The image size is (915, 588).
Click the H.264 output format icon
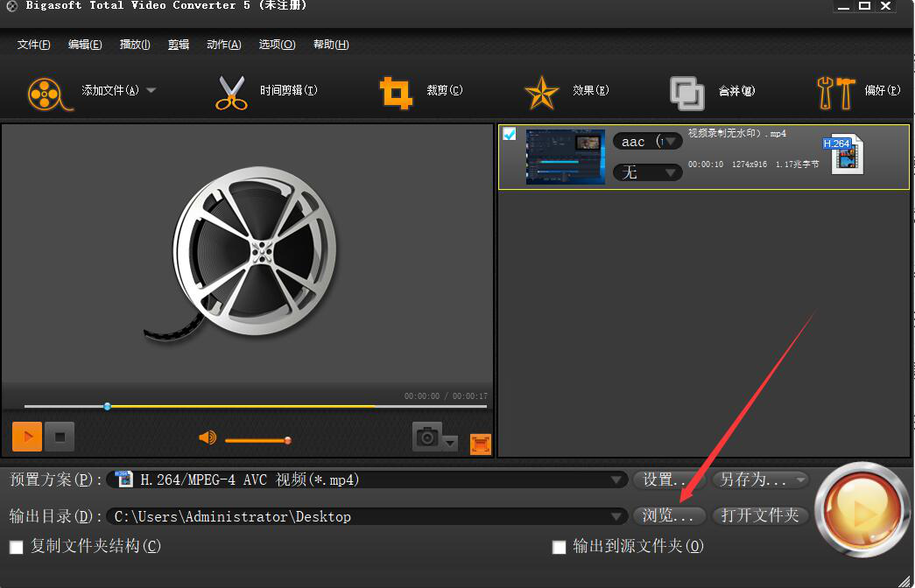click(x=844, y=154)
